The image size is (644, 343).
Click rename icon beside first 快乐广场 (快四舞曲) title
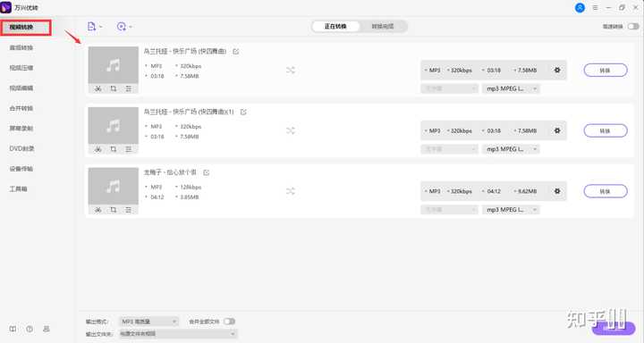click(236, 52)
